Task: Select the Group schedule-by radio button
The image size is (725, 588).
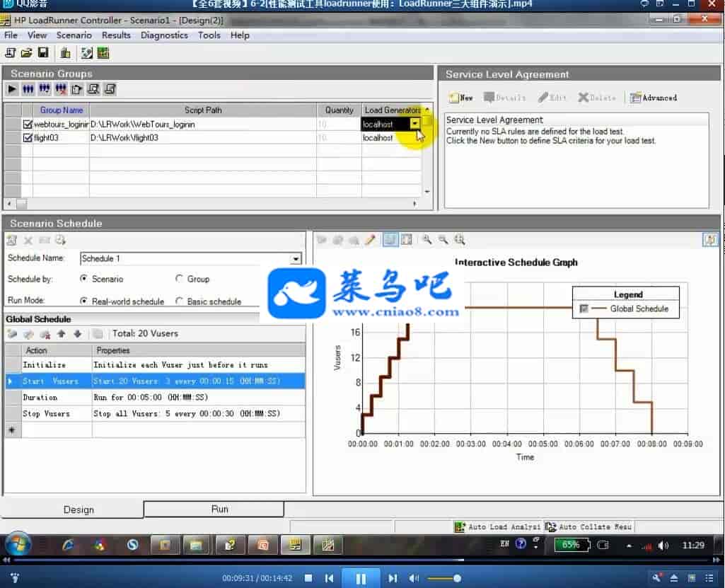Action: point(180,279)
